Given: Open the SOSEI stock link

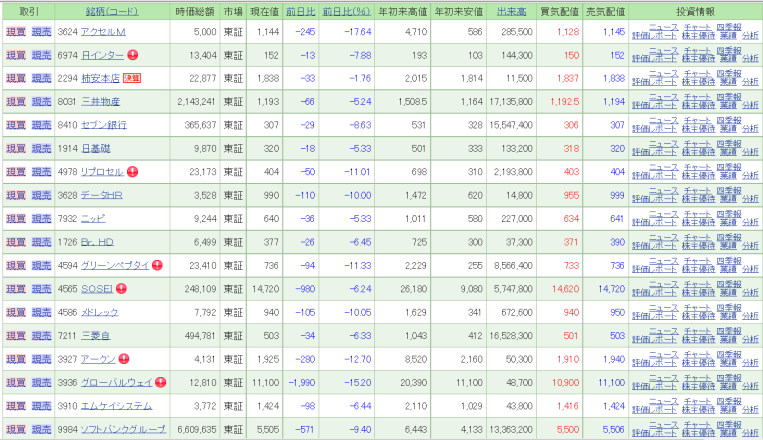Looking at the screenshot, I should (97, 289).
